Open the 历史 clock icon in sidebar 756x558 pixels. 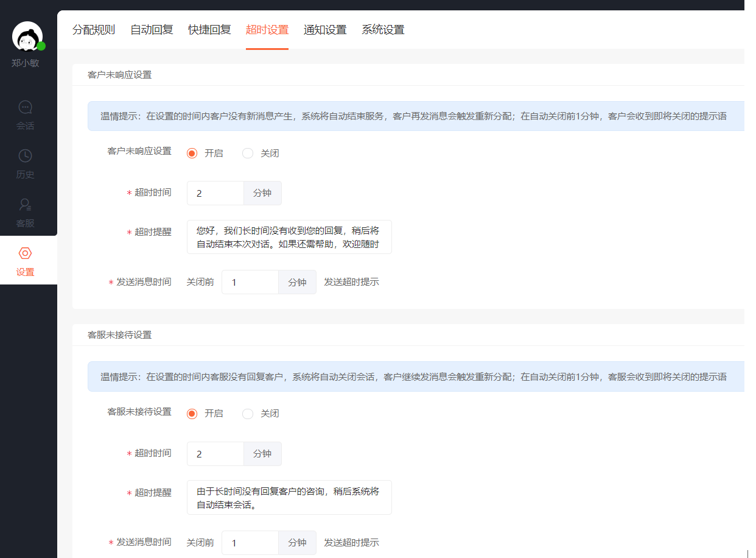tap(25, 156)
